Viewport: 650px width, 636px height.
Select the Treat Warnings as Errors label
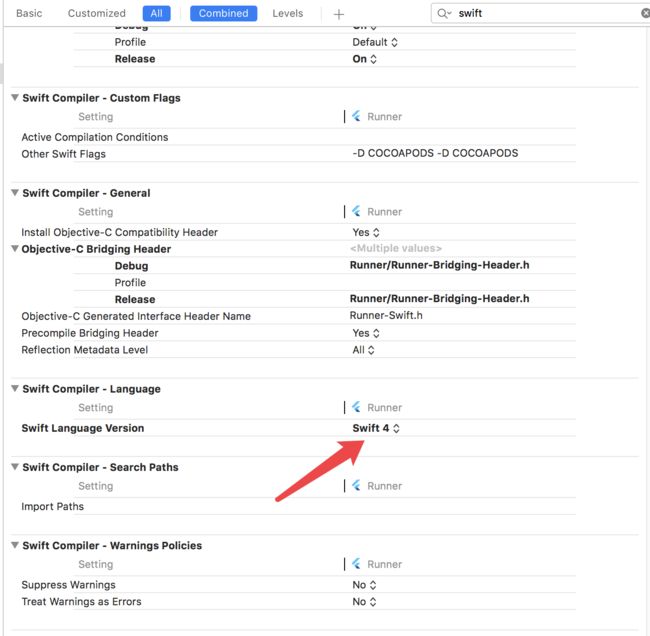81,602
